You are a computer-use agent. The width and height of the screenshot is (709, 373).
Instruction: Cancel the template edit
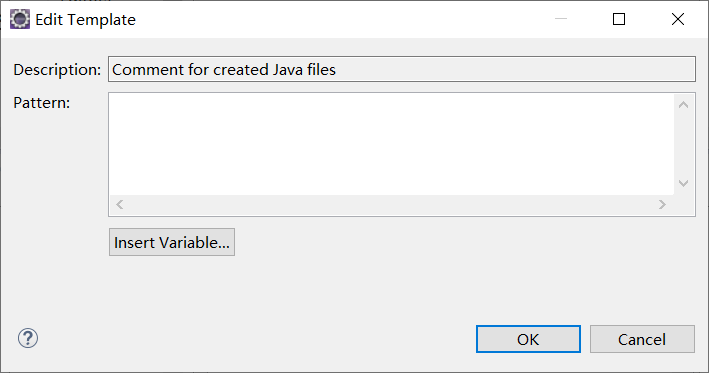(x=642, y=339)
